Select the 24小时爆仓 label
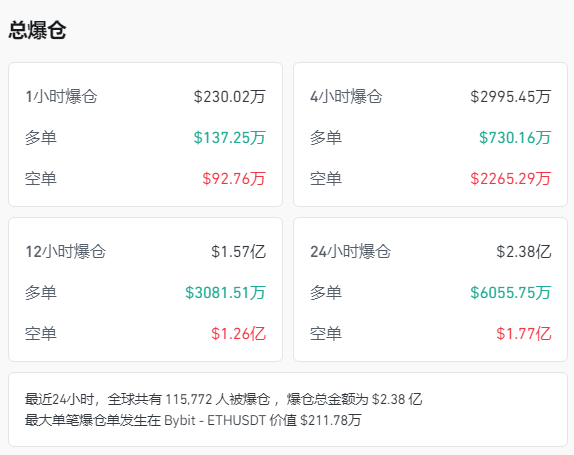Image resolution: width=574 pixels, height=455 pixels. point(350,252)
